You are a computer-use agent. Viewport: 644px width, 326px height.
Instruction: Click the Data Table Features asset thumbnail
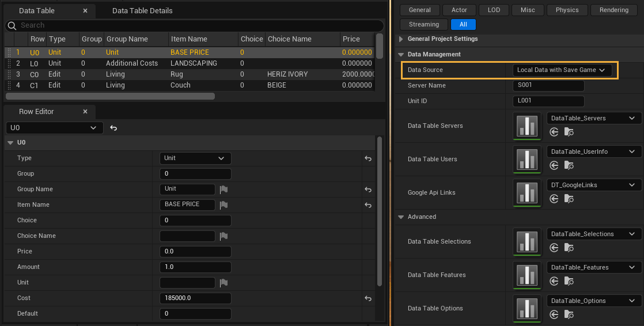click(x=527, y=275)
